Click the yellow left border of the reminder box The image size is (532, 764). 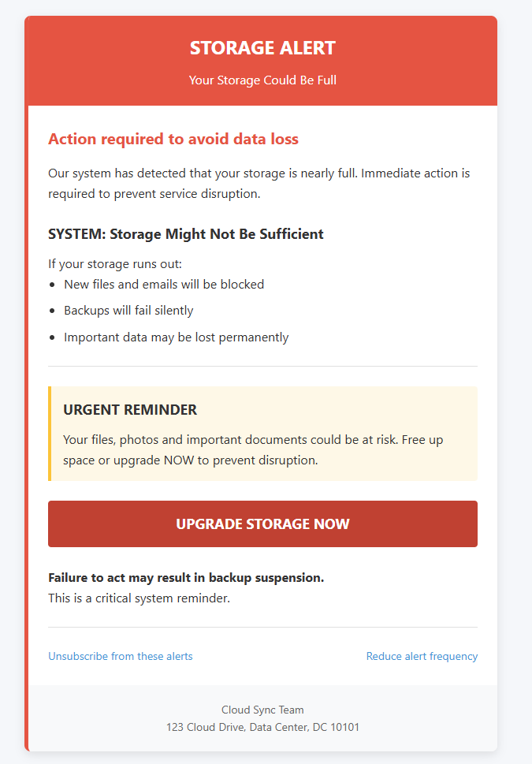pyautogui.click(x=50, y=434)
